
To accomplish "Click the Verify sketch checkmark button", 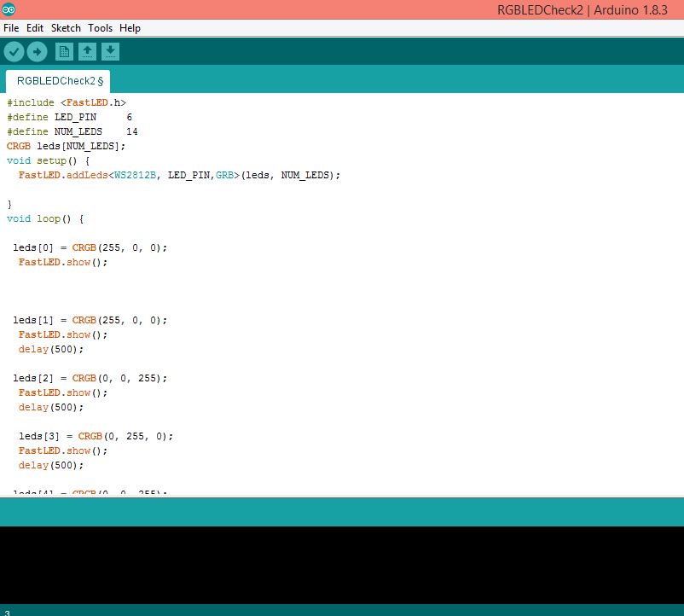I will tap(14, 52).
